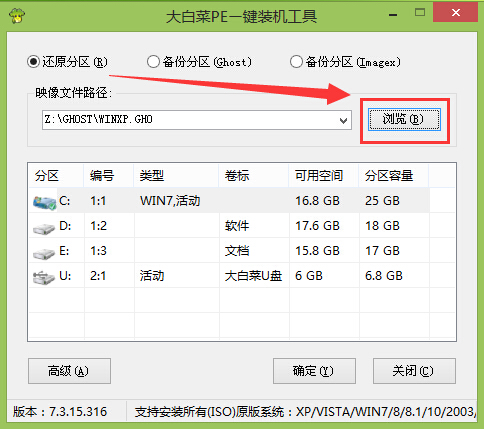Click partition number 1:1

(98, 201)
